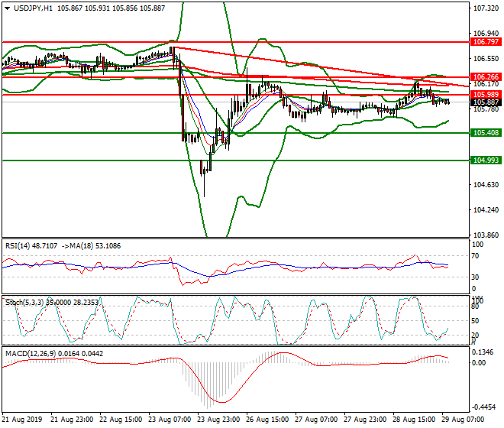Select the 104.993 green support price label

click(486, 160)
